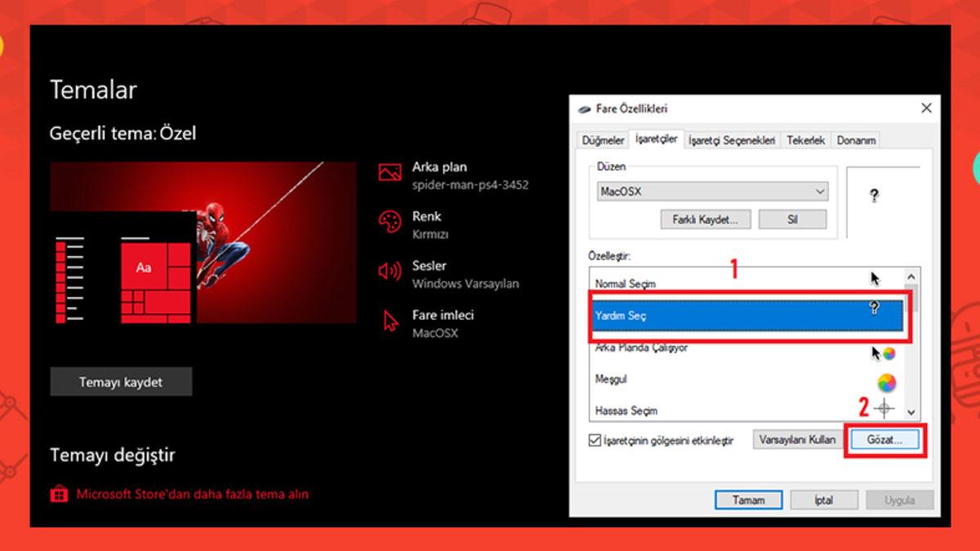Click the crosshair icon beside Hassas Seçim
The width and height of the screenshot is (980, 551).
pyautogui.click(x=884, y=409)
